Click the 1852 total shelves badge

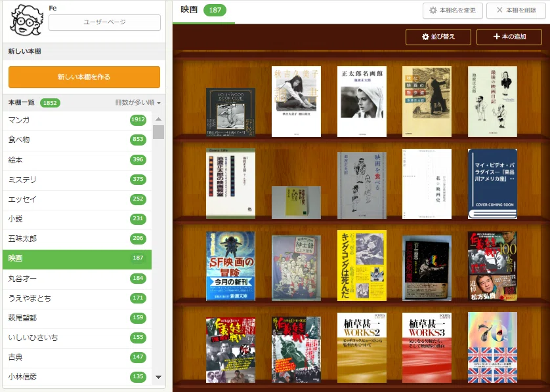point(50,103)
